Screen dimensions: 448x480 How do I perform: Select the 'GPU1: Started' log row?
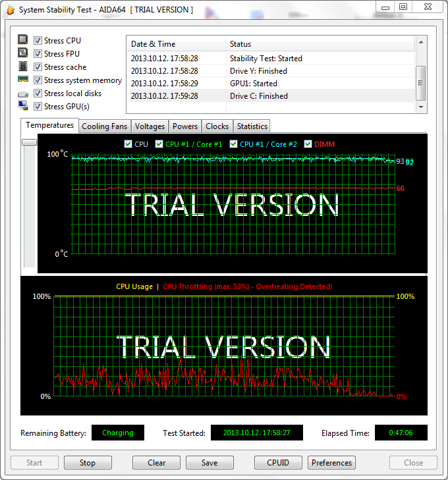click(271, 83)
